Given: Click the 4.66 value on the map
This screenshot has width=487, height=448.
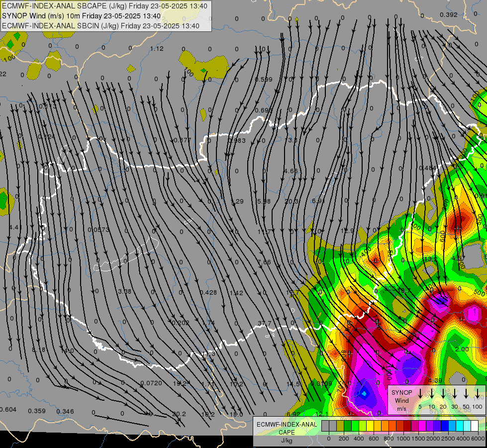Looking at the screenshot, I should (x=291, y=171).
